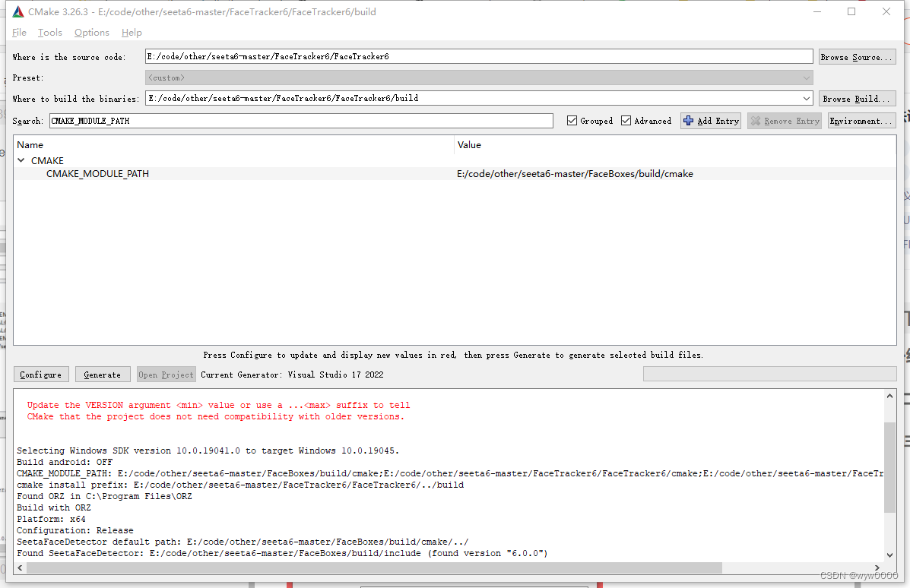This screenshot has width=910, height=588.
Task: Click the 'Current Generator: Visual Studio 17 2022' label
Action: pyautogui.click(x=292, y=375)
